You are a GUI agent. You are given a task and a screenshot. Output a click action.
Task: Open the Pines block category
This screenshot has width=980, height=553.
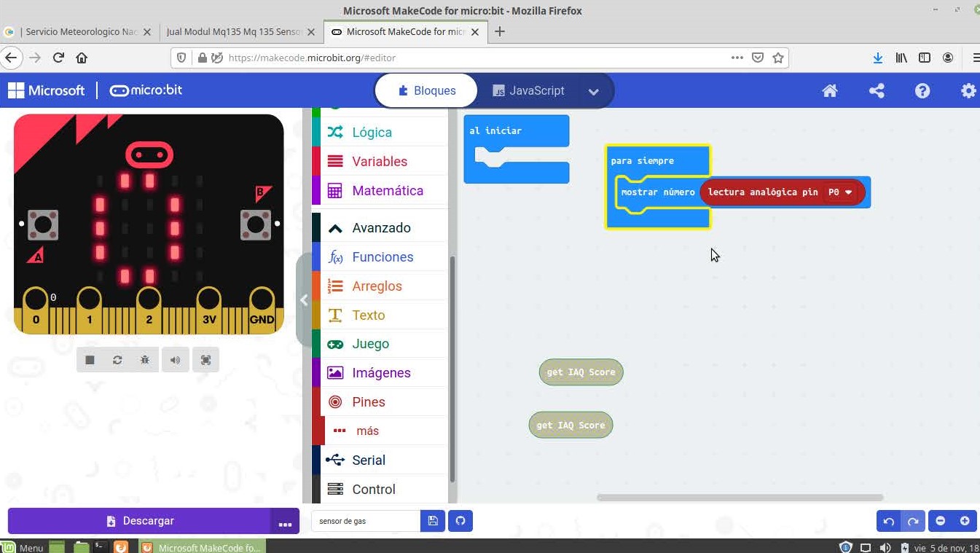point(368,402)
